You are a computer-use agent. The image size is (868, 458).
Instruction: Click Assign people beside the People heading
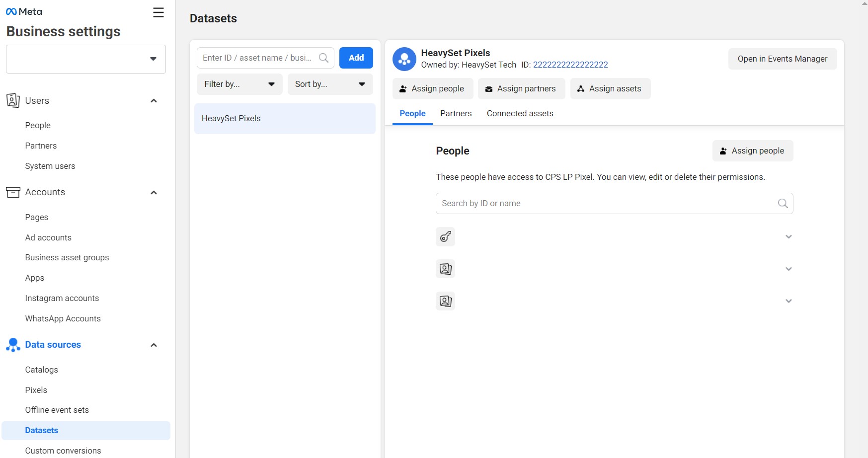click(753, 151)
